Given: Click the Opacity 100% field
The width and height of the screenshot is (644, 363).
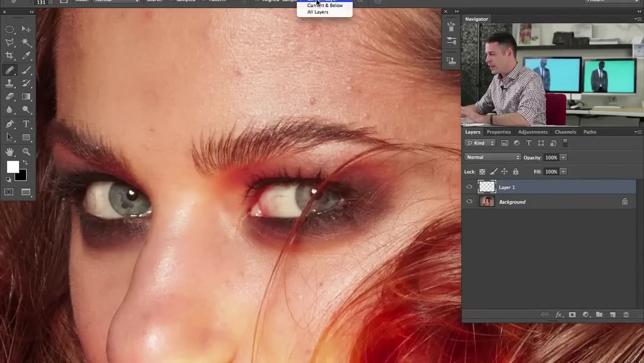Looking at the screenshot, I should (551, 157).
